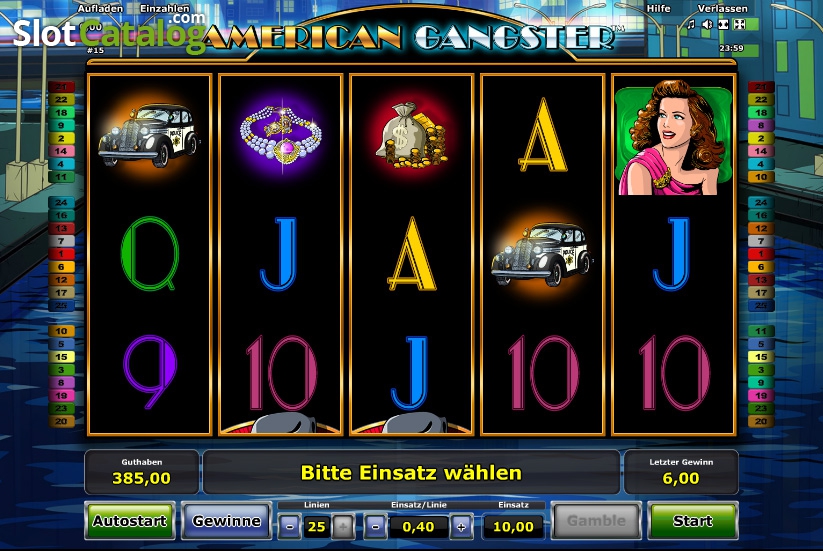Decrease Einsatz/Linie with minus button
Image resolution: width=823 pixels, height=551 pixels.
tap(375, 526)
